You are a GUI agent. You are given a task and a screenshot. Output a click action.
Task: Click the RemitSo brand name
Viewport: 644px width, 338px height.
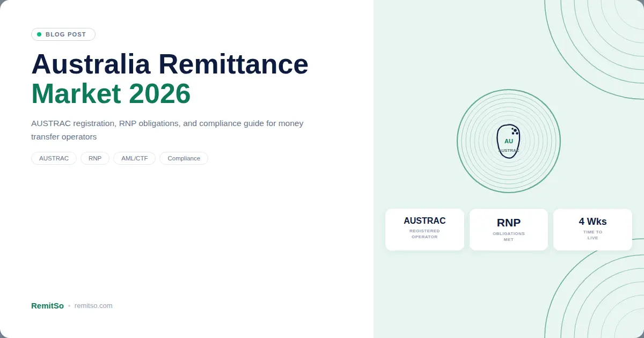click(47, 306)
